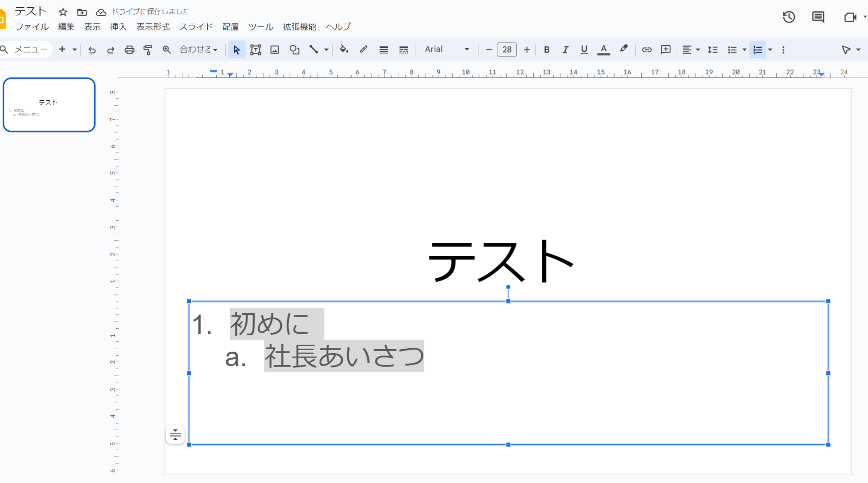Screen dimensions: 868x483
Task: Click the undo button
Action: pos(92,50)
